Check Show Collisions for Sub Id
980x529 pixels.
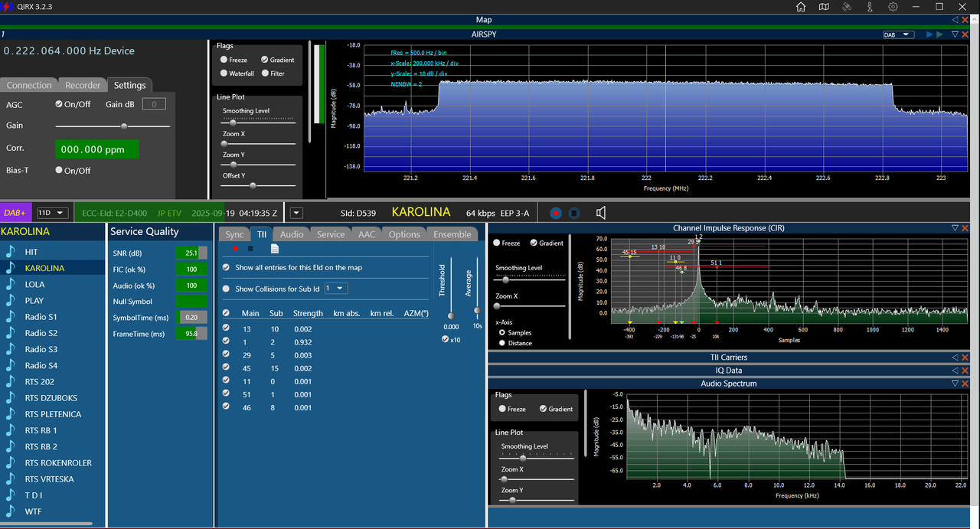(x=226, y=289)
